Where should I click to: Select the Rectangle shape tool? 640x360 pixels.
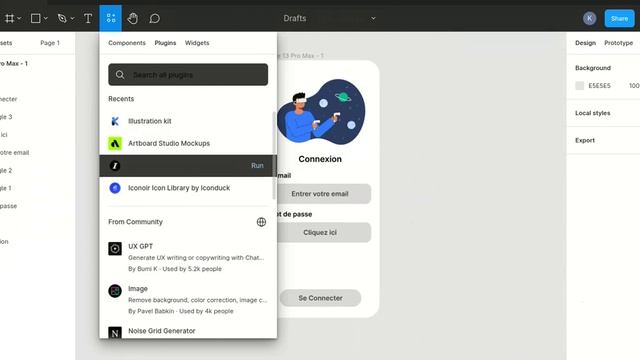(x=36, y=18)
